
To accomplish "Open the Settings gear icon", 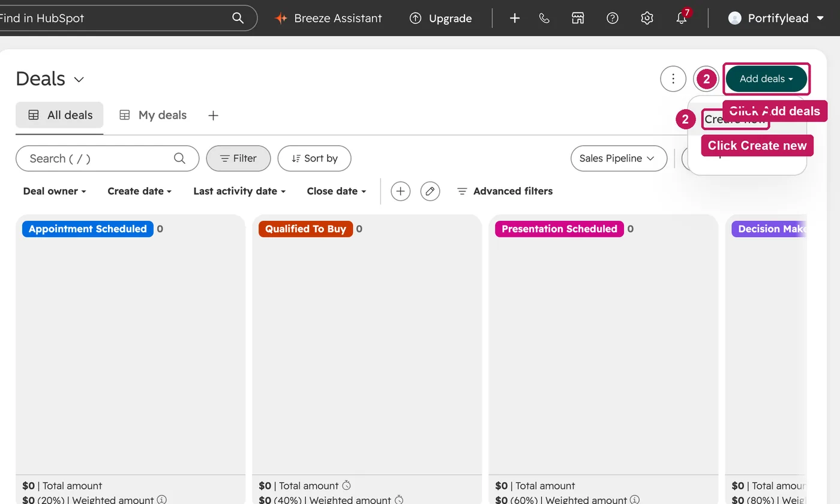I will [647, 18].
